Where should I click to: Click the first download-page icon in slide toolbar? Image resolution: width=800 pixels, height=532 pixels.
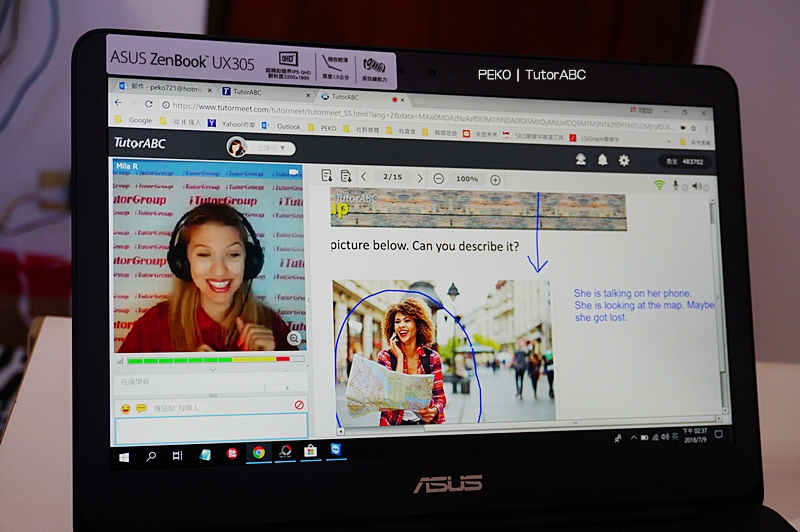pos(327,175)
